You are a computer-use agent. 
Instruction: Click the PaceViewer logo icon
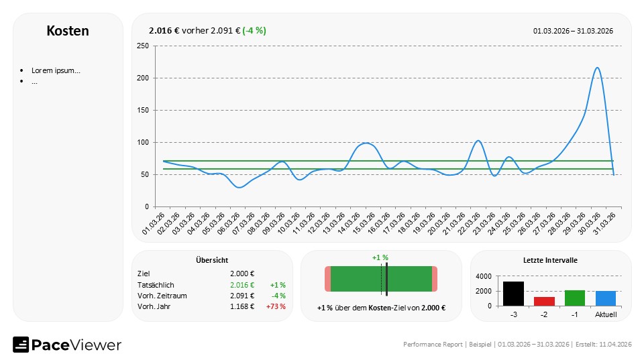pos(21,345)
